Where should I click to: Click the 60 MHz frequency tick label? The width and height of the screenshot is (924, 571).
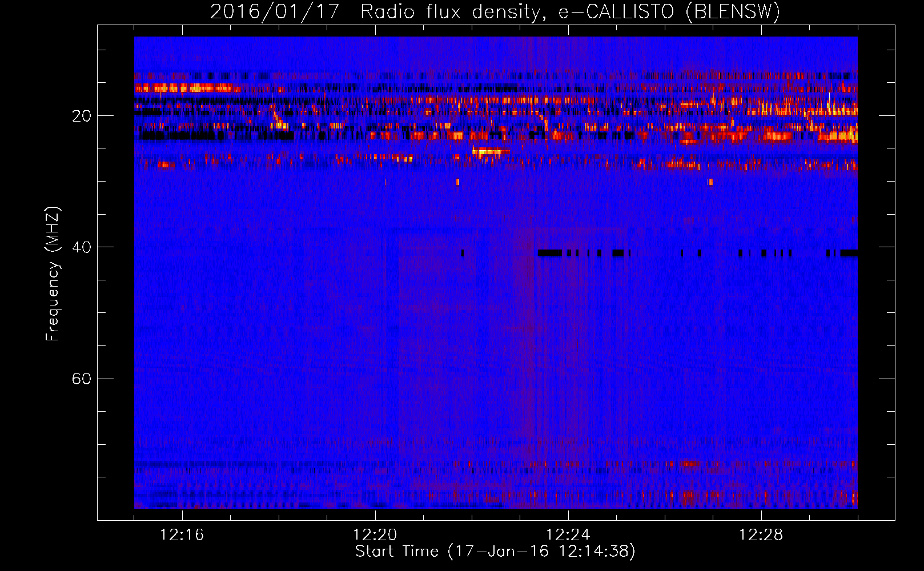tap(81, 379)
